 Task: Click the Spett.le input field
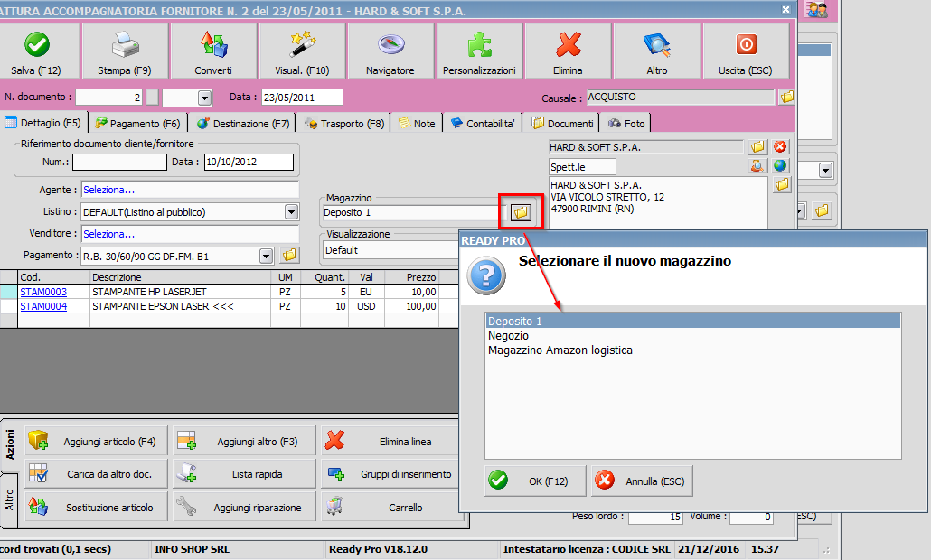(582, 167)
